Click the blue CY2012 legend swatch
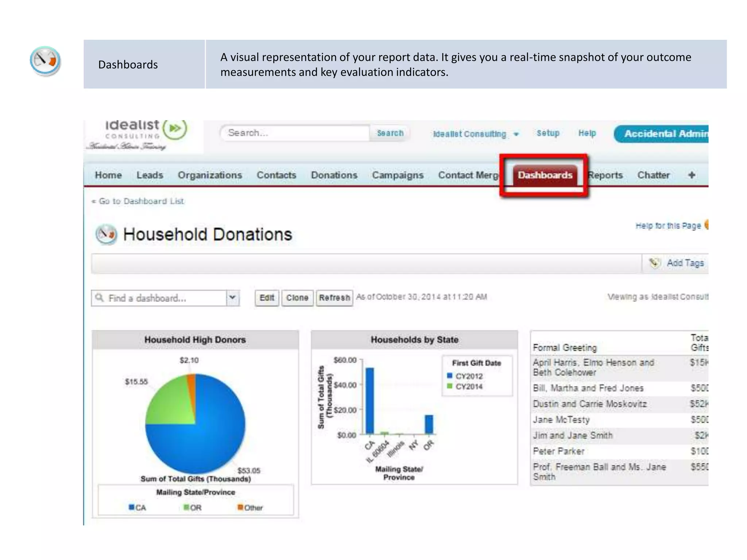747x560 pixels. click(x=450, y=376)
